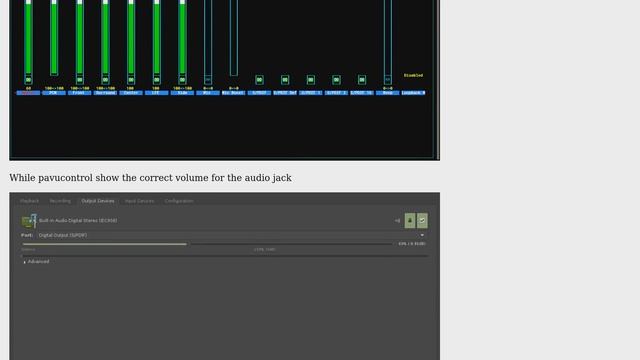Click the pavucontrol output volume slider
This screenshot has height=360, width=640.
(x=207, y=244)
